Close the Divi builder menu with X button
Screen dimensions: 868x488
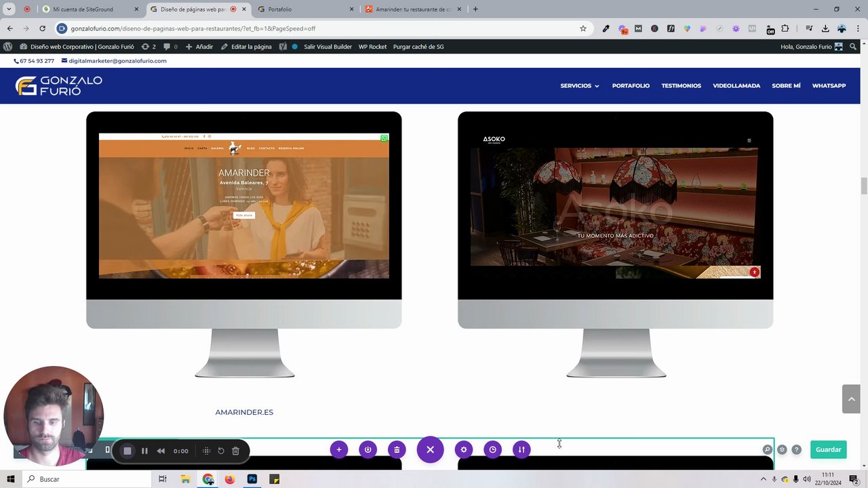(x=430, y=449)
